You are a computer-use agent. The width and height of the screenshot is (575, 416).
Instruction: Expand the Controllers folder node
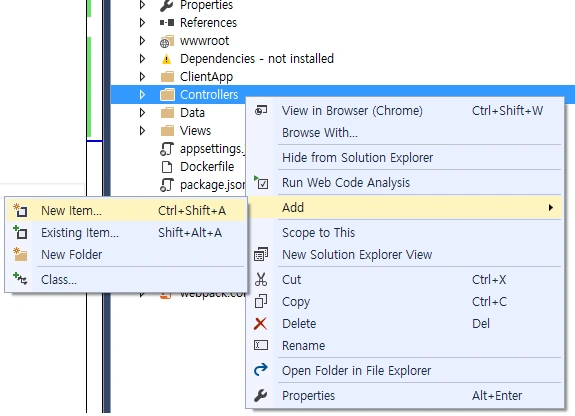point(143,95)
